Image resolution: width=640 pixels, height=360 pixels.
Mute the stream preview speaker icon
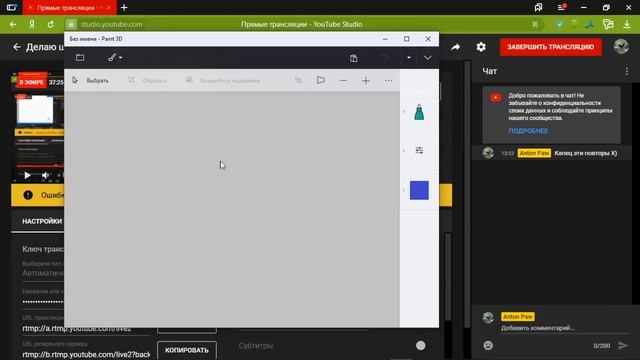click(45, 176)
